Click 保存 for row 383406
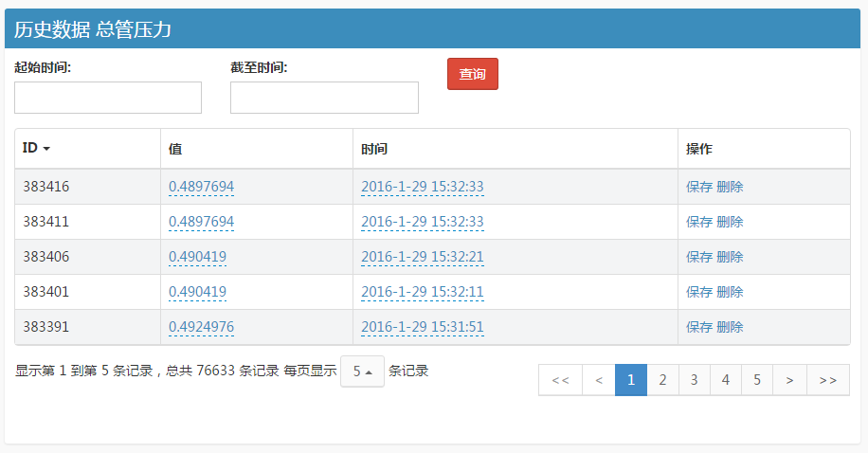The image size is (868, 453). (699, 257)
